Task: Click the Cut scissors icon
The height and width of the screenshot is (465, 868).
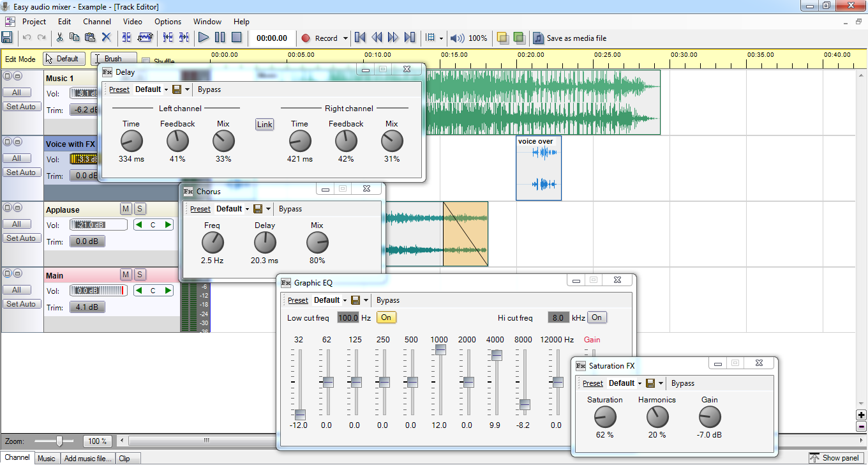Action: [60, 38]
